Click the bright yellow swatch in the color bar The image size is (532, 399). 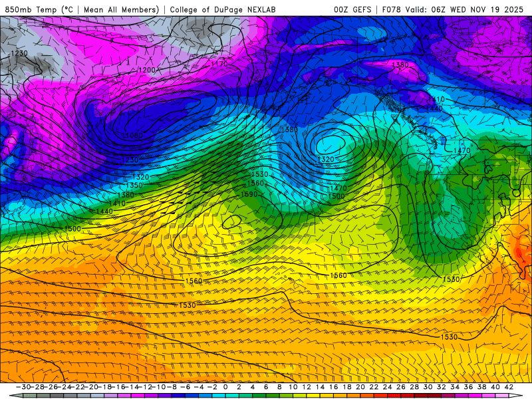tap(313, 396)
